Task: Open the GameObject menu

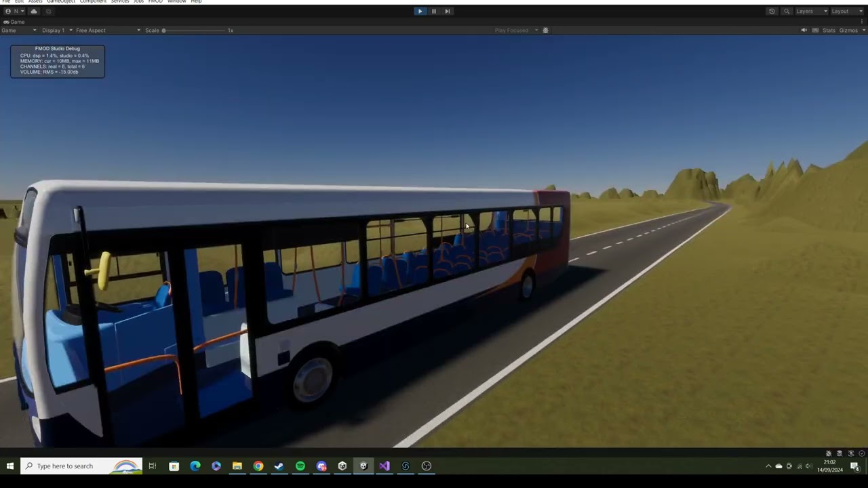Action: point(60,1)
